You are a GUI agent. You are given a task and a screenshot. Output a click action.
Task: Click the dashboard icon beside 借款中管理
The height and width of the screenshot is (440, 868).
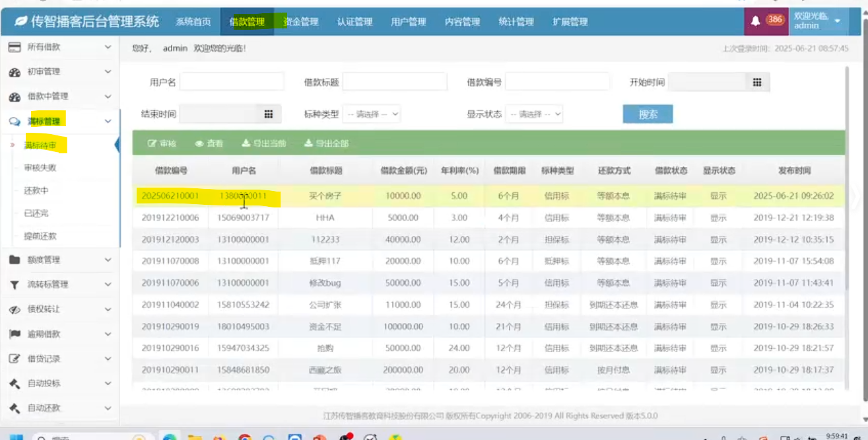(15, 96)
